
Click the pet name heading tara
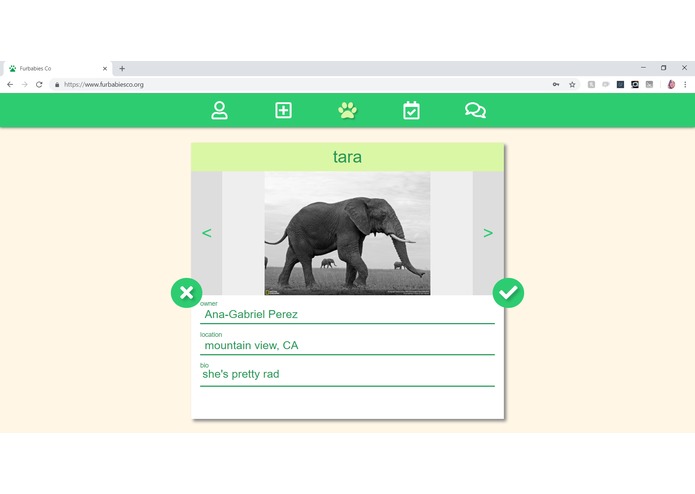(x=348, y=157)
